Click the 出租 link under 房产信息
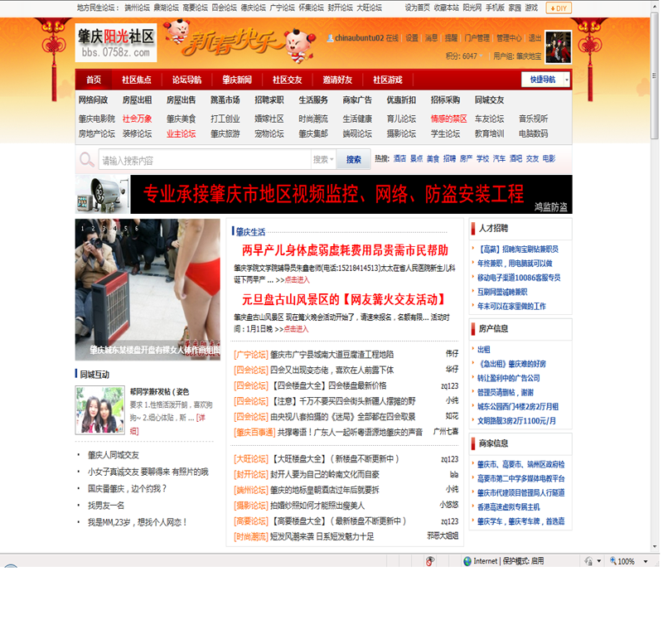 (484, 350)
